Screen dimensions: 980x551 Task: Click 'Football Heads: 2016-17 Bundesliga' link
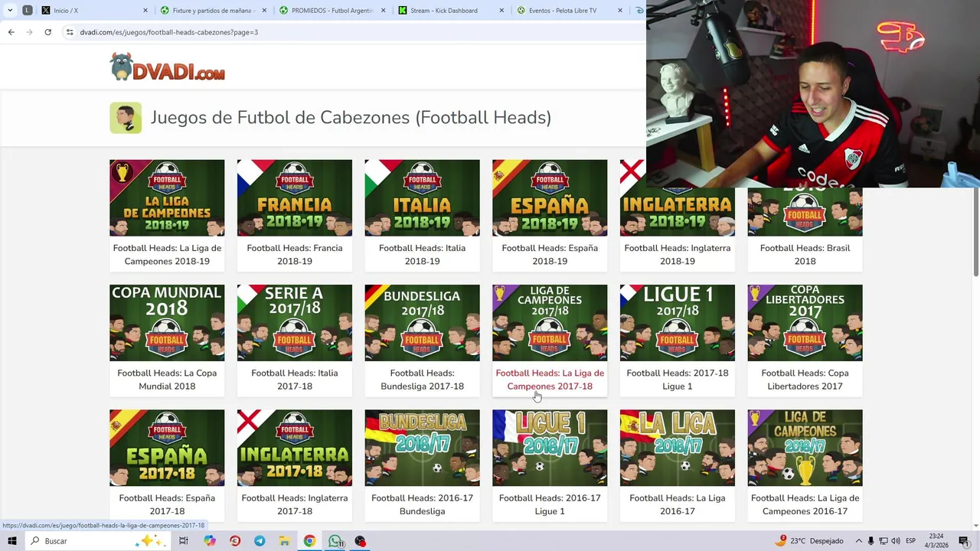[x=422, y=504]
